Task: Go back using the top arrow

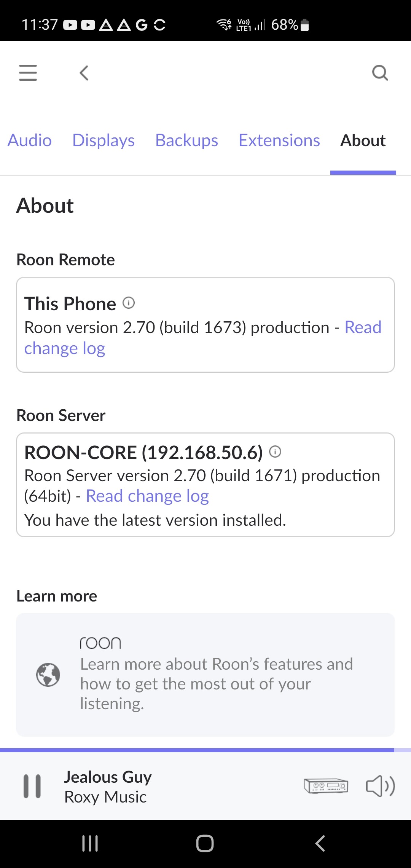Action: click(84, 73)
